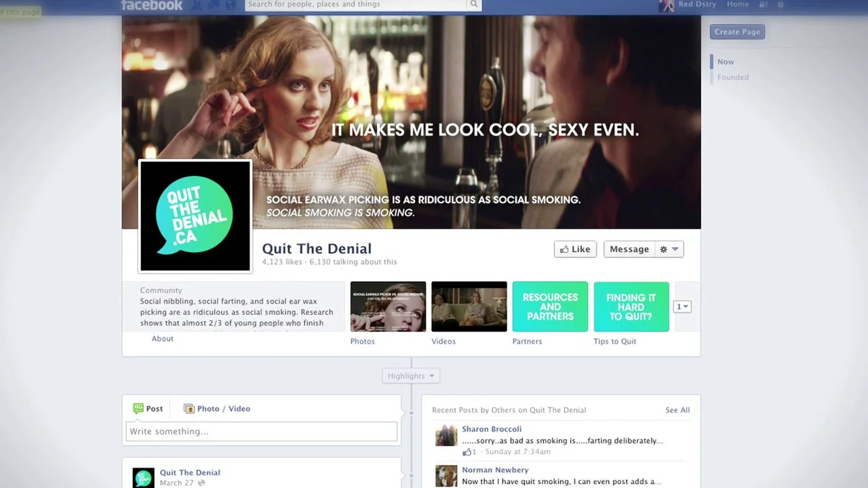The image size is (868, 488).
Task: Open the notifications globe icon
Action: click(x=231, y=5)
